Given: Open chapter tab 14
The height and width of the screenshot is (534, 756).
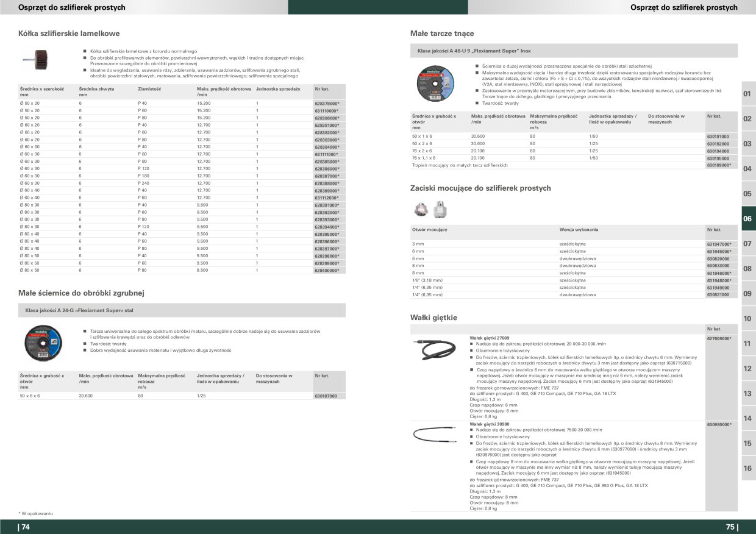Looking at the screenshot, I should point(748,419).
